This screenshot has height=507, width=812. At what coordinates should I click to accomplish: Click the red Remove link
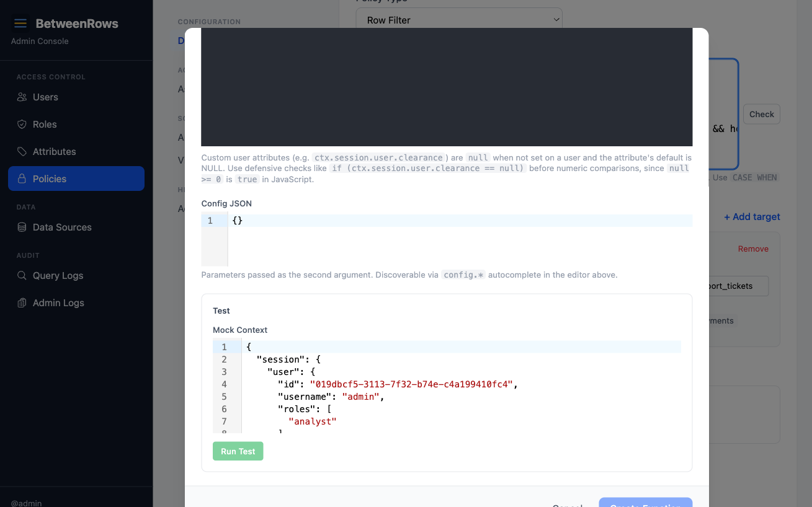point(753,249)
